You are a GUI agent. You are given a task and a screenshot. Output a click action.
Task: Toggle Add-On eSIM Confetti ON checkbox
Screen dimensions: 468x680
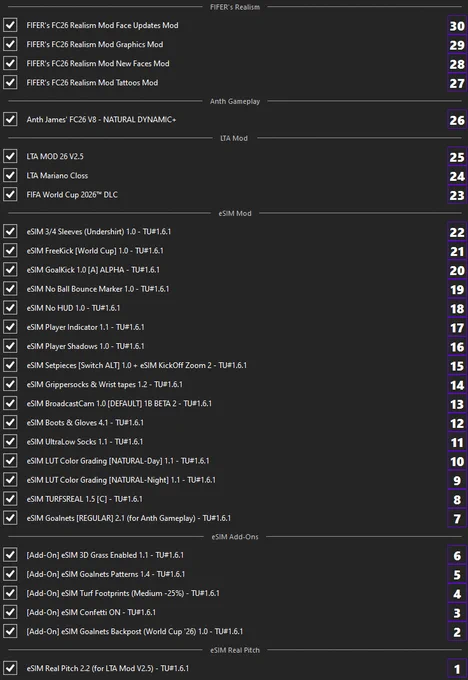point(10,612)
